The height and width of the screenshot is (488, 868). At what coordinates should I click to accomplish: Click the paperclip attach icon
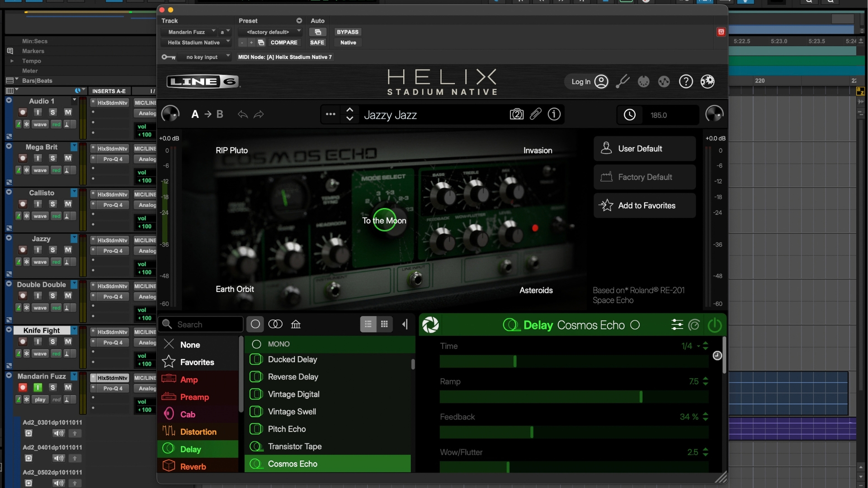(x=536, y=114)
